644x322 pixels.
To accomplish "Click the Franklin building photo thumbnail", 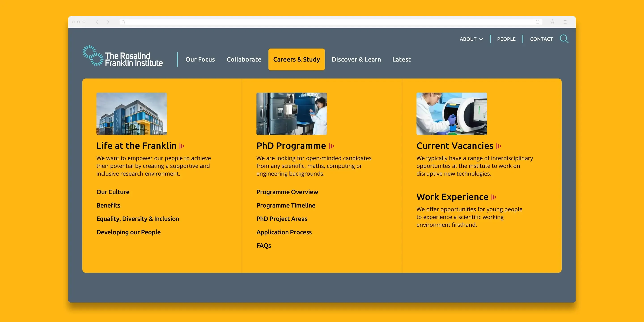I will 131,114.
